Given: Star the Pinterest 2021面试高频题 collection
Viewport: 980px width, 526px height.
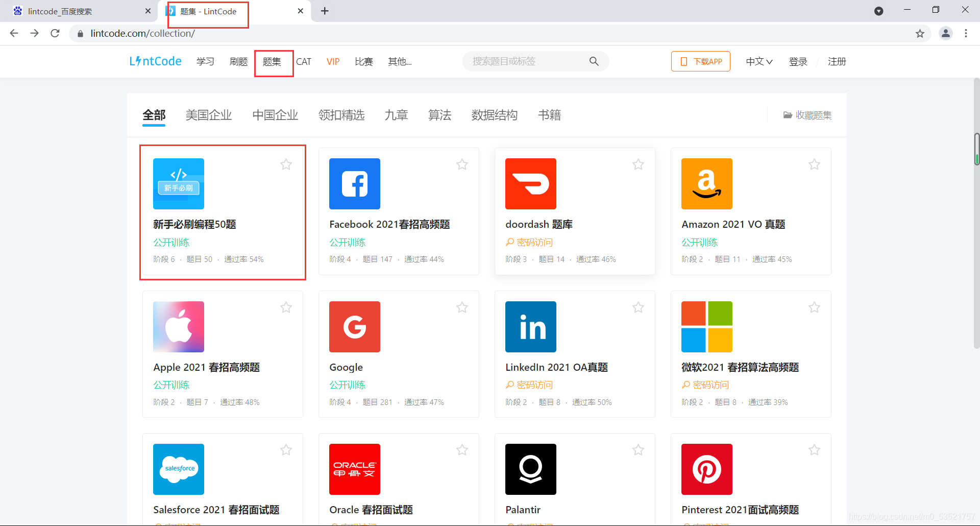Looking at the screenshot, I should tap(814, 450).
